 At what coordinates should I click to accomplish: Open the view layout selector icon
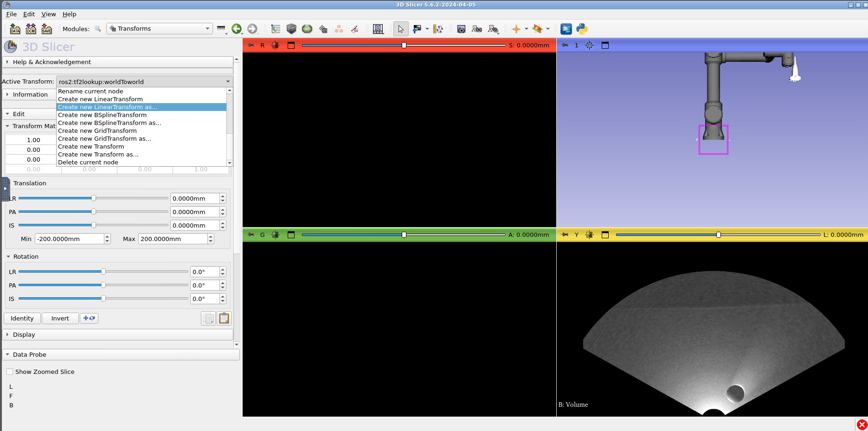click(x=378, y=29)
